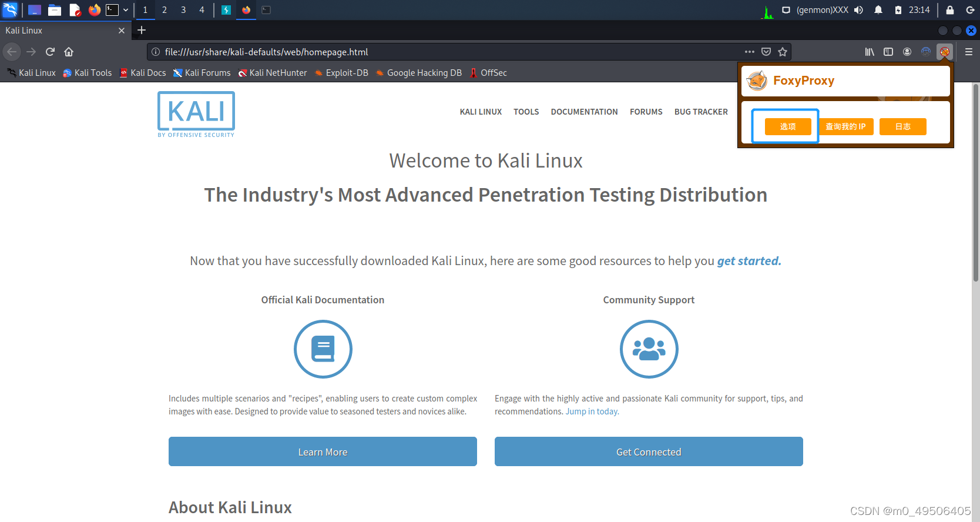Viewport: 980px width, 522px height.
Task: Follow the Jump in today link
Action: pyautogui.click(x=592, y=411)
